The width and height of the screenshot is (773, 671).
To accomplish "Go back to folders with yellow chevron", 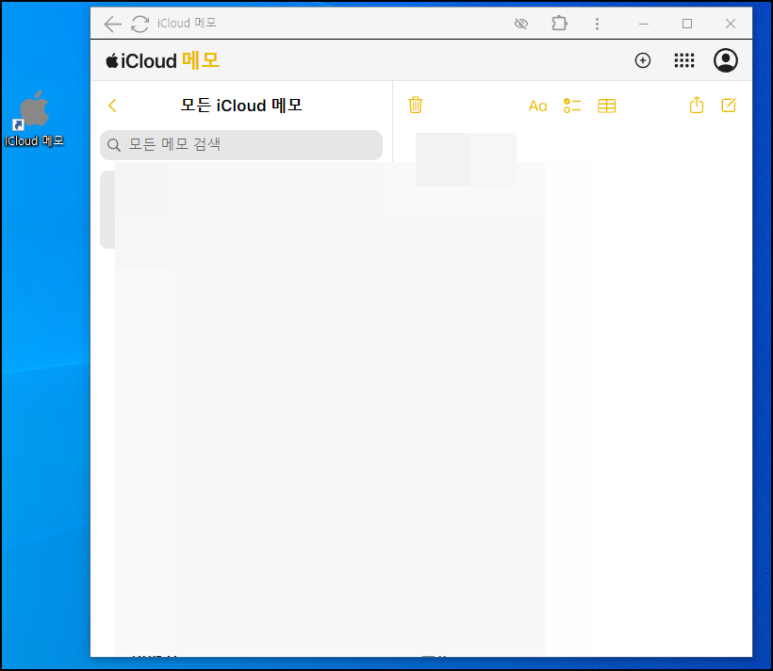I will pos(112,105).
